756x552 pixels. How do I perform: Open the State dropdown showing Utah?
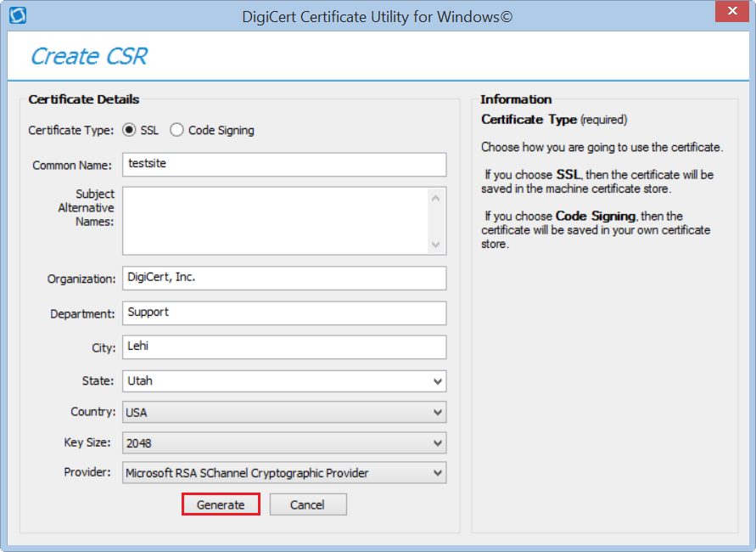[x=284, y=381]
